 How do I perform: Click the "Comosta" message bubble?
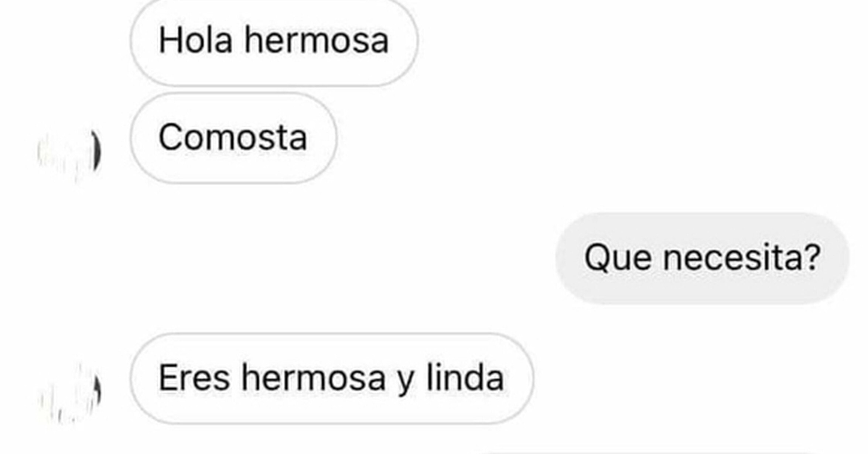233,138
